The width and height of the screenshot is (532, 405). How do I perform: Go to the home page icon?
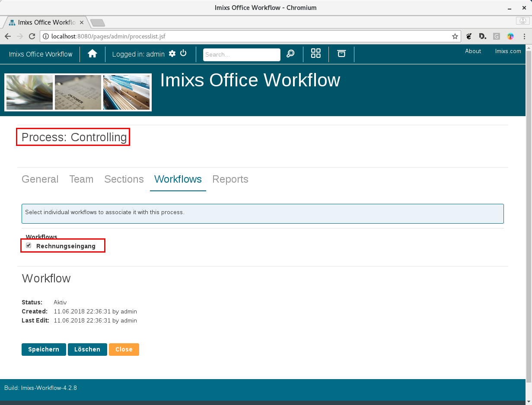coord(92,54)
